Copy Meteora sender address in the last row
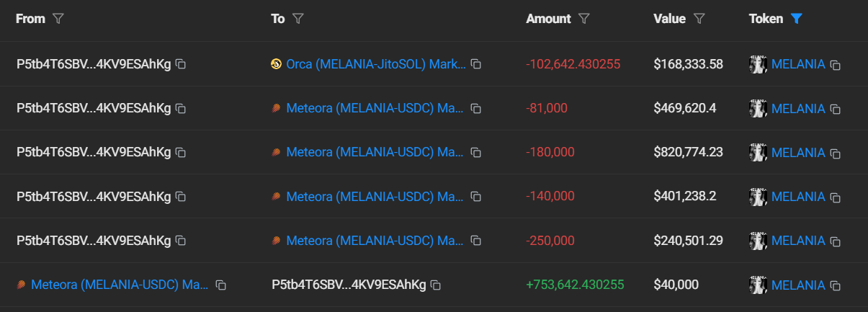 pyautogui.click(x=221, y=285)
